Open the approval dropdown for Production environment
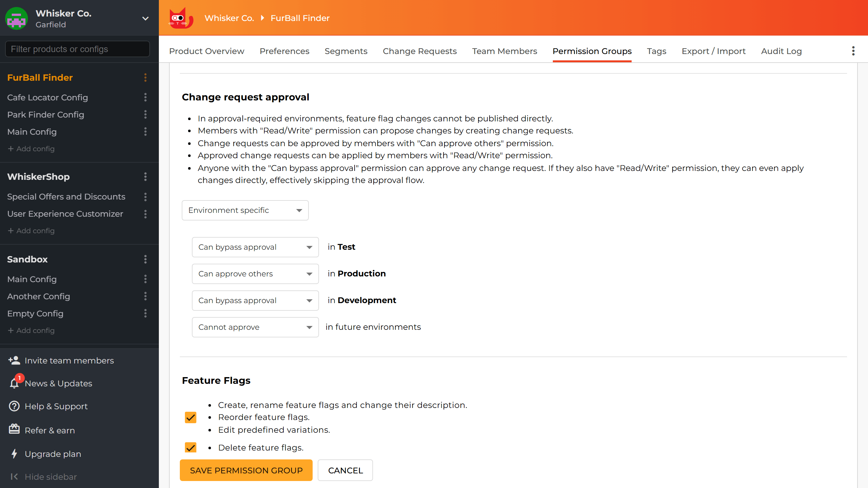This screenshot has width=868, height=488. point(255,274)
